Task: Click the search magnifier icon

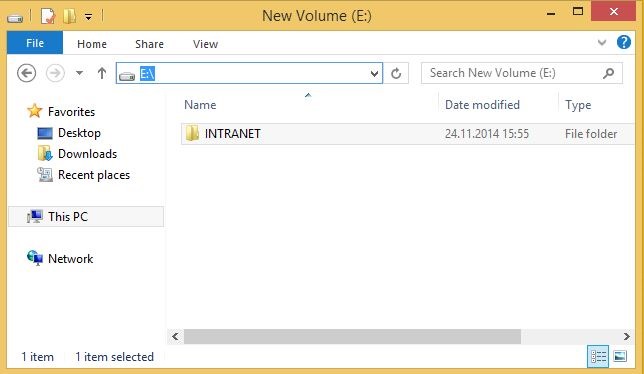Action: pyautogui.click(x=609, y=73)
